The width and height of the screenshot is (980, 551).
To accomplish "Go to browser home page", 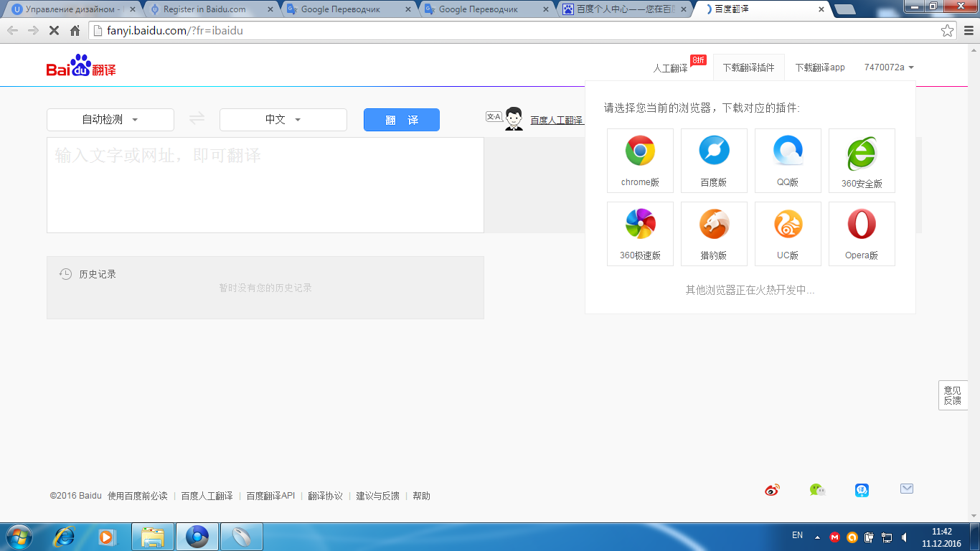I will [75, 31].
